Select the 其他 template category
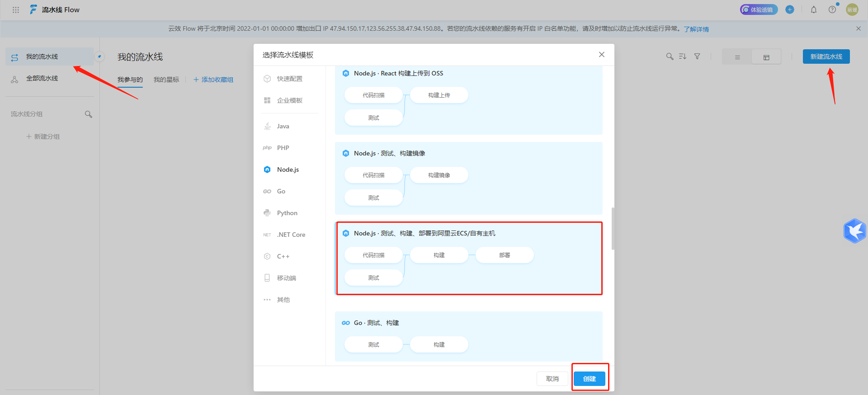This screenshot has height=395, width=868. pos(290,300)
